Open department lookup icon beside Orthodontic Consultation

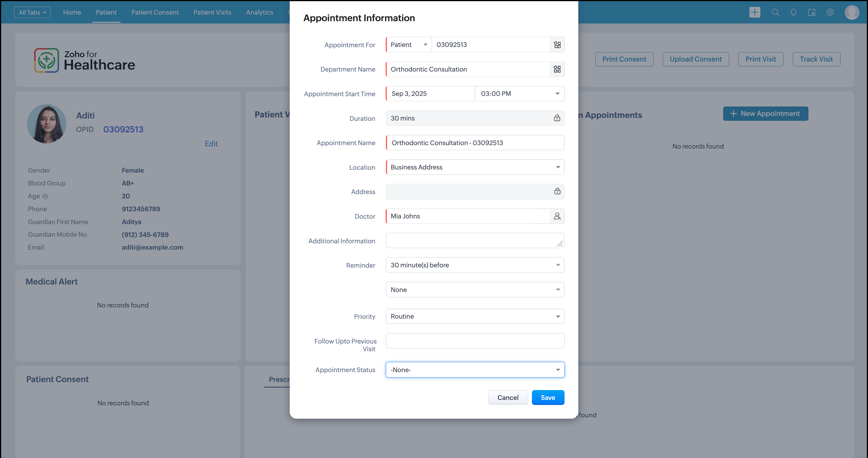[557, 69]
